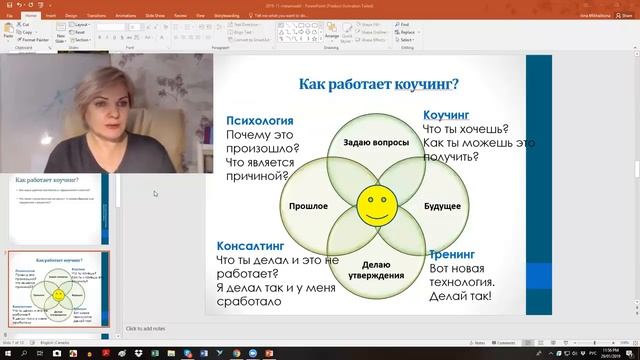Open the Shape Outline options
Image resolution: width=640 pixels, height=360 pixels.
pos(372,32)
